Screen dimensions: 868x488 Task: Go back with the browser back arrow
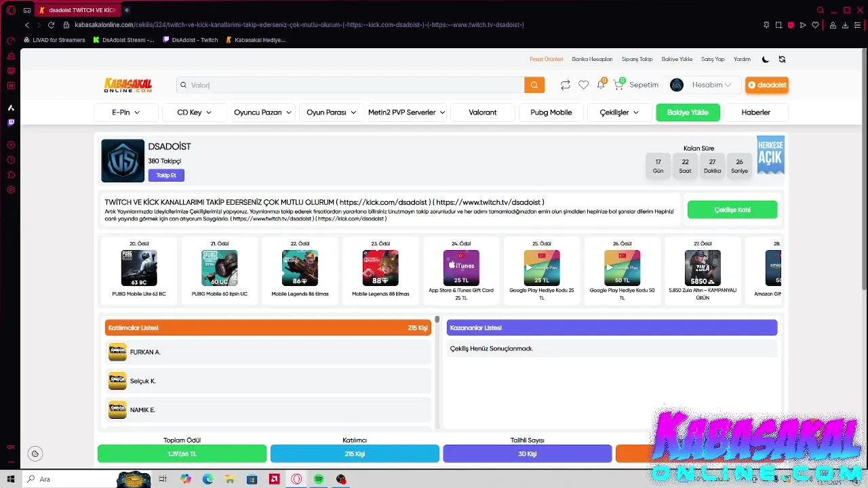[27, 25]
